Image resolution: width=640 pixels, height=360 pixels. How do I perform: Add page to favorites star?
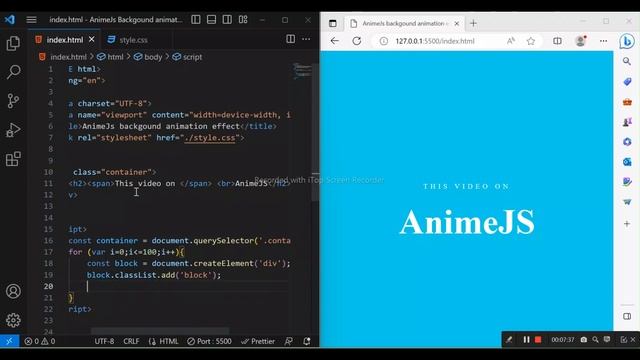[531, 41]
